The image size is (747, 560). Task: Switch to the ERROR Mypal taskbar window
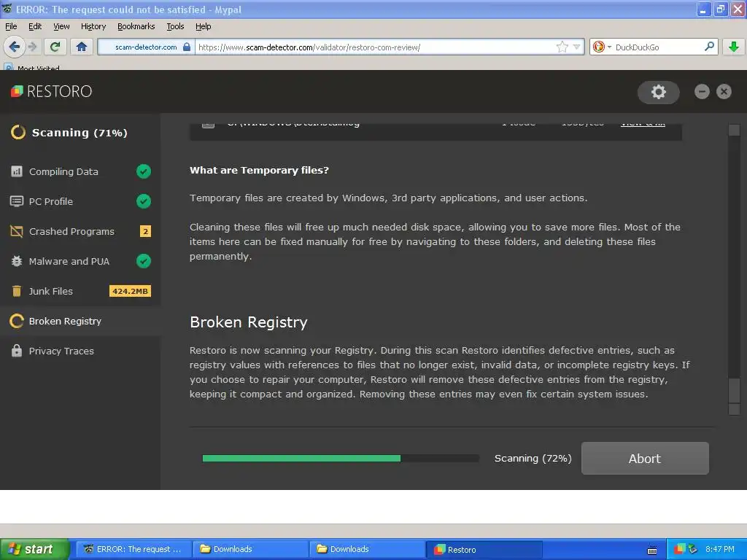[134, 549]
